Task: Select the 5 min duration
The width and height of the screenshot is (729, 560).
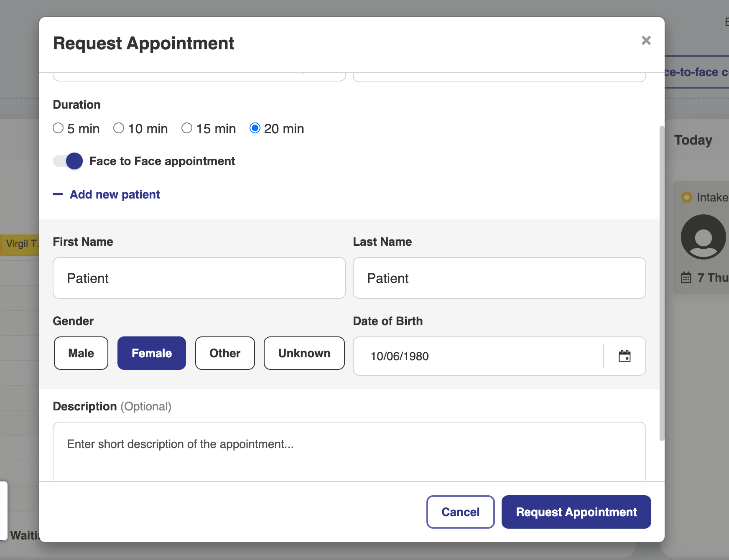Action: coord(58,128)
